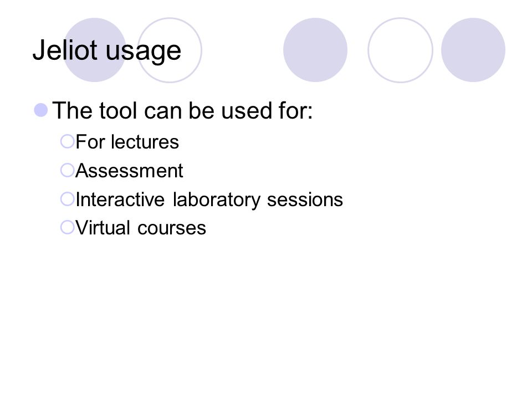
Task: Click the hollow bullet beside Interactive laboratory sessions
Action: [67, 199]
